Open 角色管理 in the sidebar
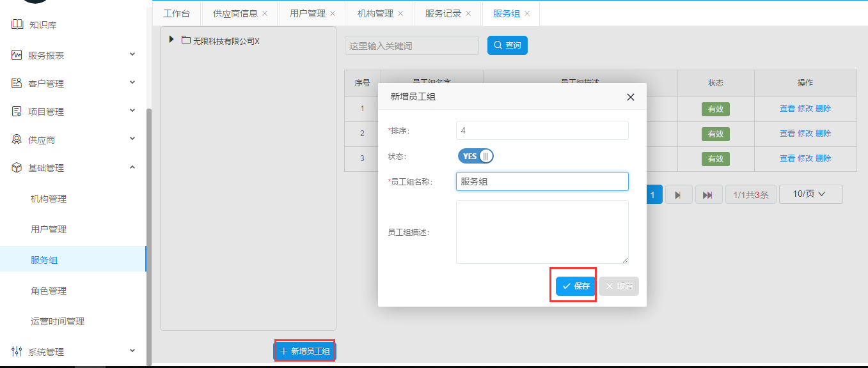The height and width of the screenshot is (368, 868). (49, 291)
